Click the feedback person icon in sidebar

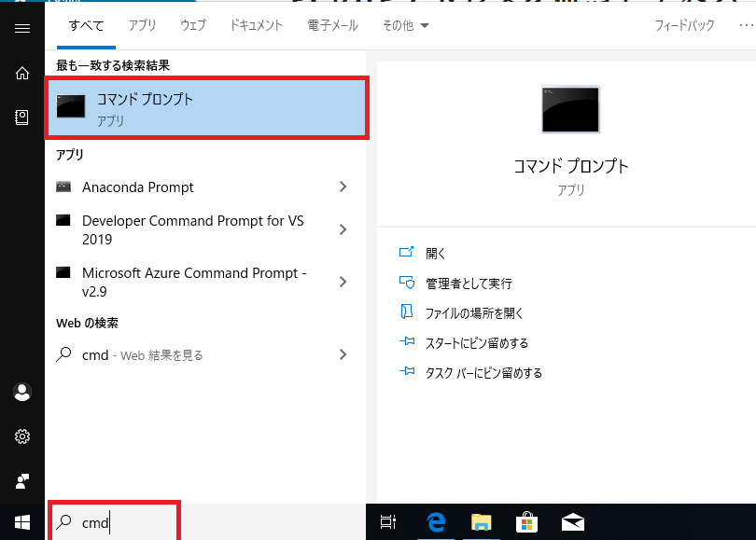22,480
